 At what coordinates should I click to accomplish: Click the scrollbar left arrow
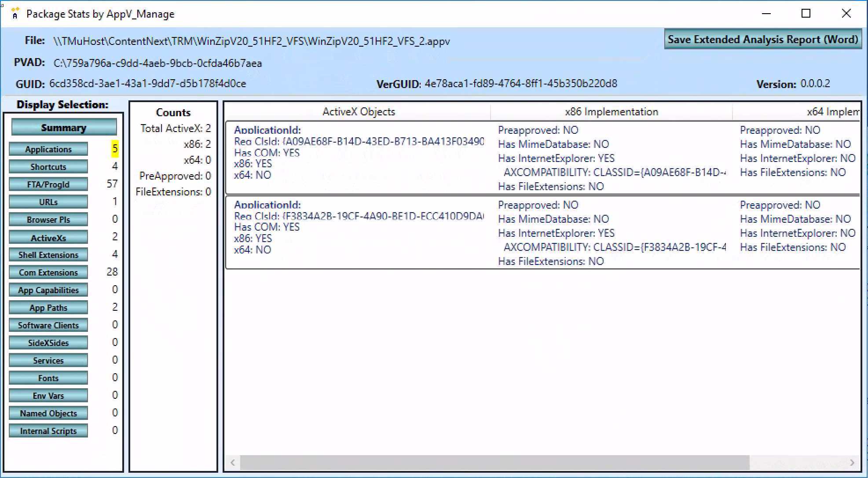[233, 463]
